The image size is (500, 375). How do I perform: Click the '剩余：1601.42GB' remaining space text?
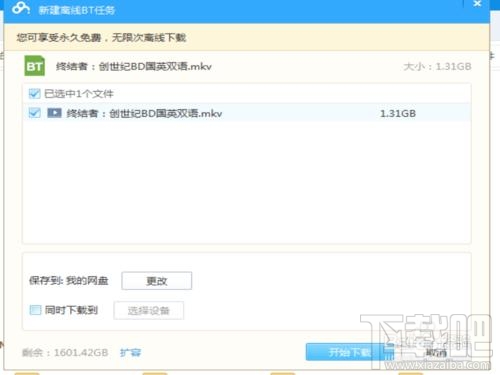coord(65,352)
